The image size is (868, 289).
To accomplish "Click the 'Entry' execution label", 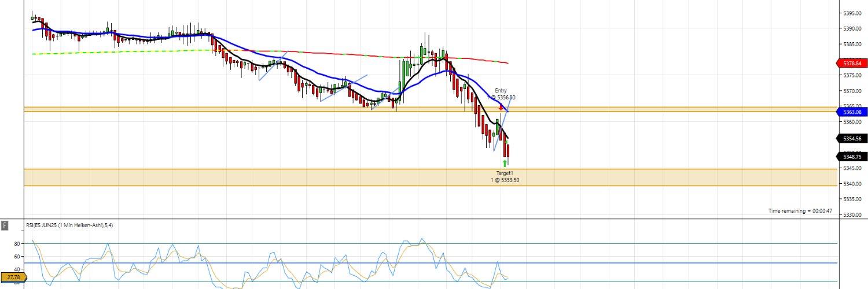I will (x=501, y=91).
